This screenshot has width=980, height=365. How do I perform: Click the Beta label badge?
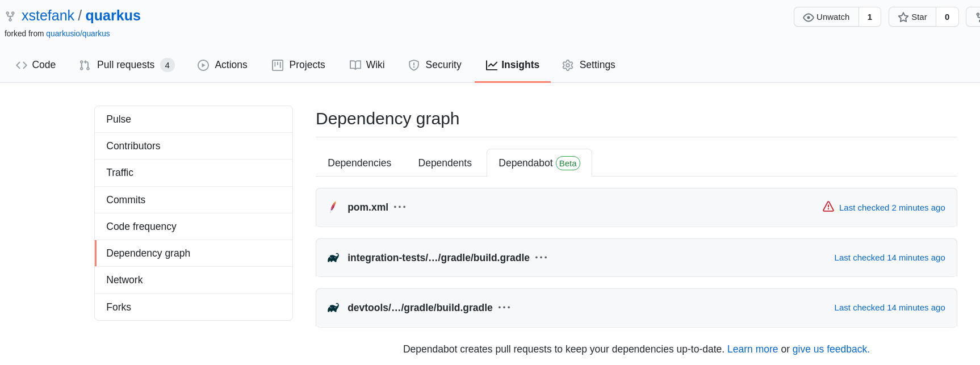[x=568, y=163]
